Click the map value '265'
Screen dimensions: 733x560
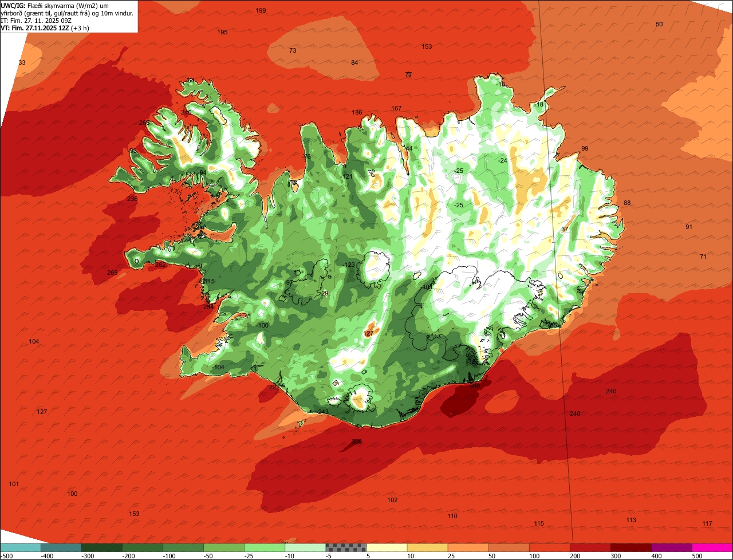(112, 273)
